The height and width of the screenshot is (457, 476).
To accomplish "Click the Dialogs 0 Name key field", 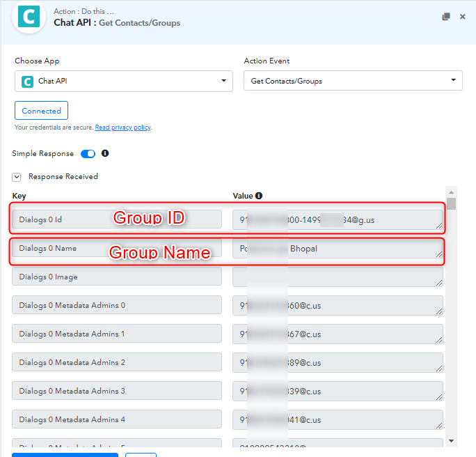I will (117, 248).
